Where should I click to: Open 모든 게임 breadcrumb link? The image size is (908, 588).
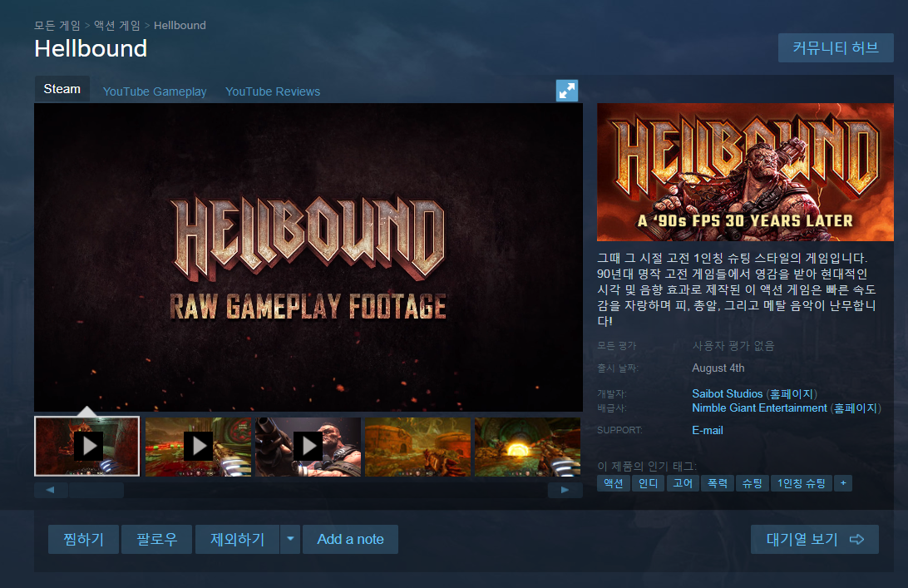57,26
